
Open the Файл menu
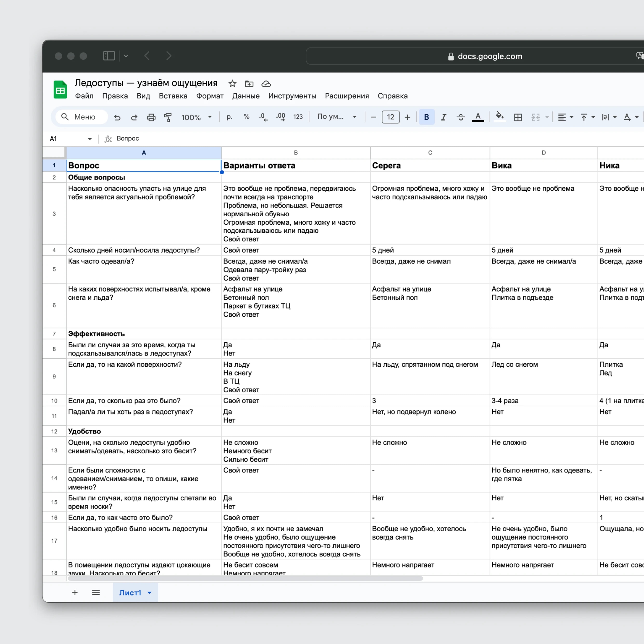[x=84, y=96]
